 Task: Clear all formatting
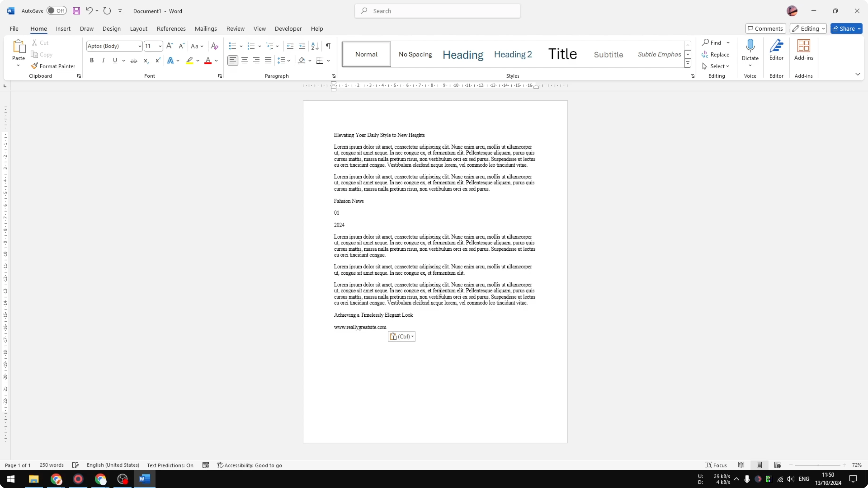(214, 46)
